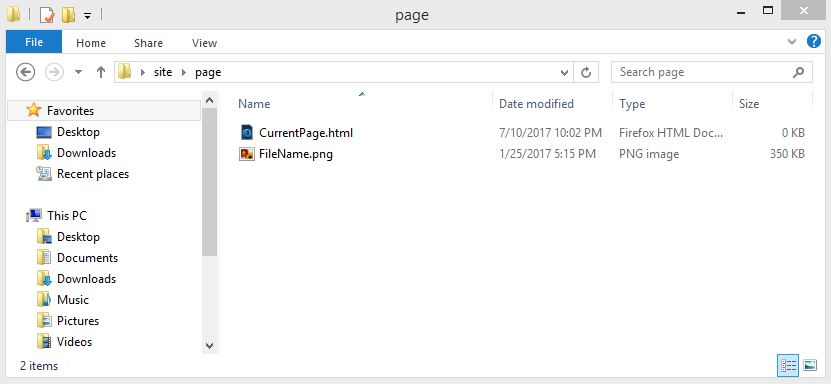Click the search magnifier icon

click(x=798, y=72)
